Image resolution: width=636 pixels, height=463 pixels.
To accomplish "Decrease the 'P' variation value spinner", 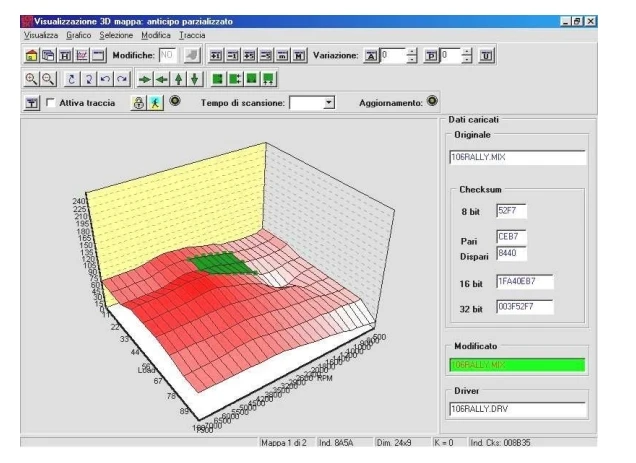I will point(467,59).
